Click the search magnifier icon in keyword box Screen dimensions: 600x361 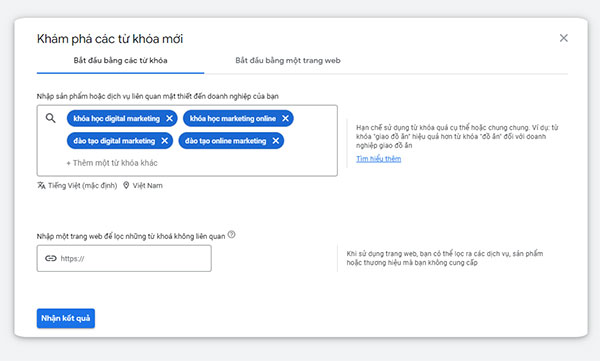click(51, 118)
